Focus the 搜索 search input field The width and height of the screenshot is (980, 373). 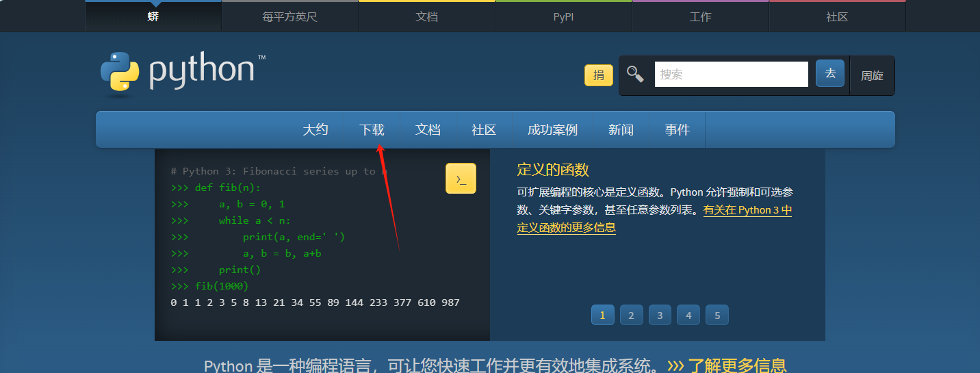click(x=732, y=74)
